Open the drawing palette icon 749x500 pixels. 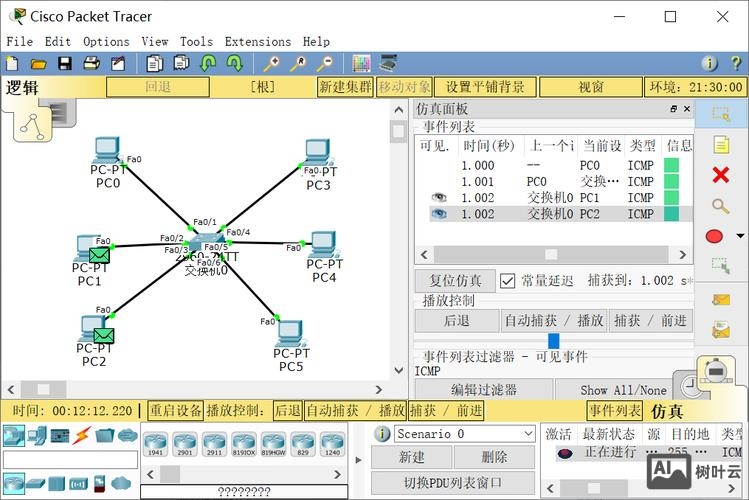pyautogui.click(x=362, y=63)
